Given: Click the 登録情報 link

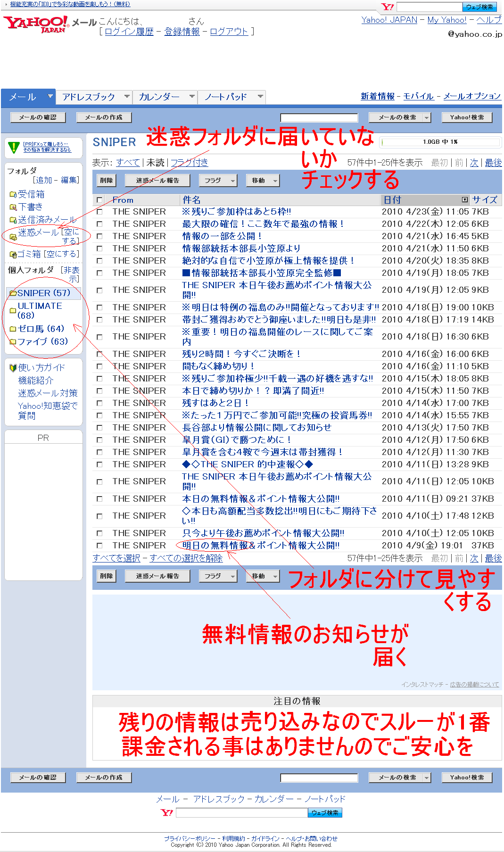Looking at the screenshot, I should [182, 32].
